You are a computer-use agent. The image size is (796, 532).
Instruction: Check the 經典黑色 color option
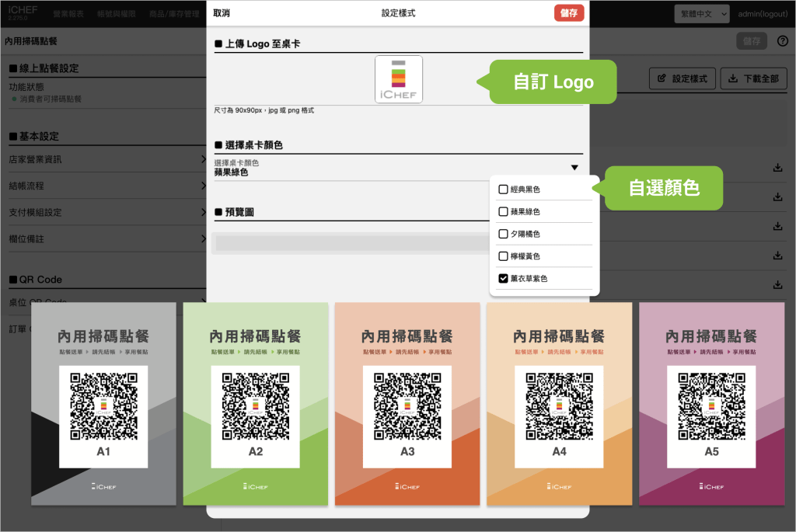point(503,190)
